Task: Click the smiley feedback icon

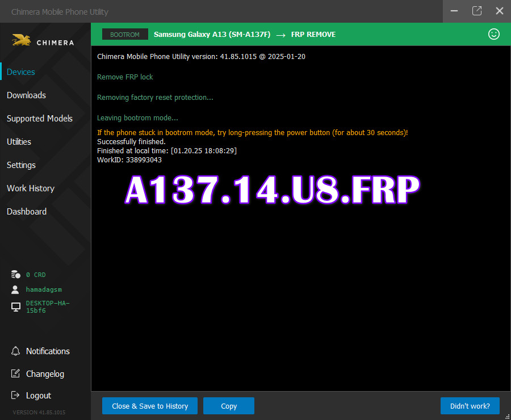Action: pyautogui.click(x=494, y=34)
